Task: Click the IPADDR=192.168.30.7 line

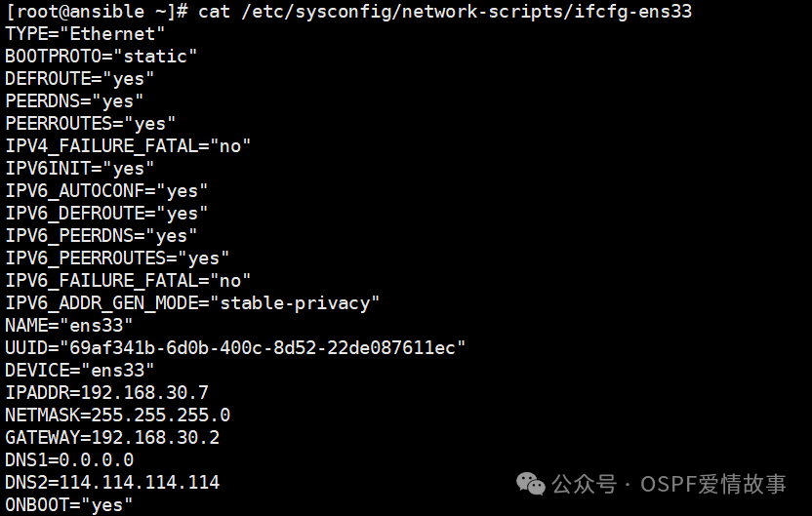Action: (106, 393)
